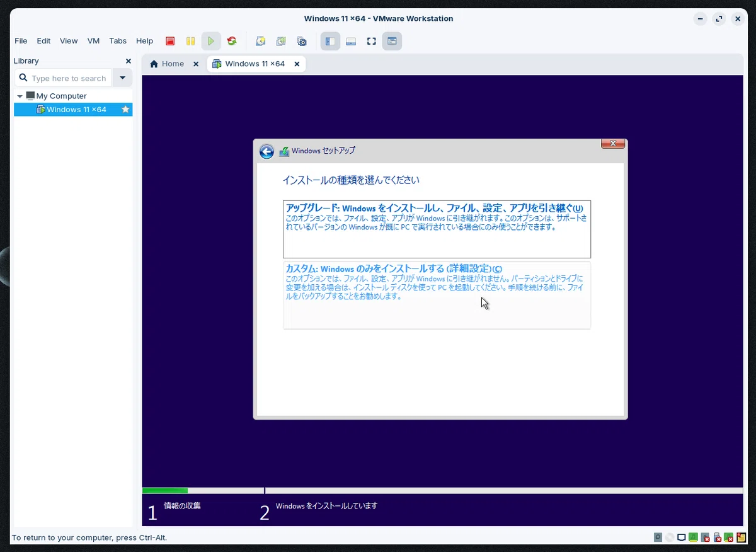This screenshot has width=756, height=552.
Task: Click the favorite star on Windows 11 x64
Action: (125, 110)
